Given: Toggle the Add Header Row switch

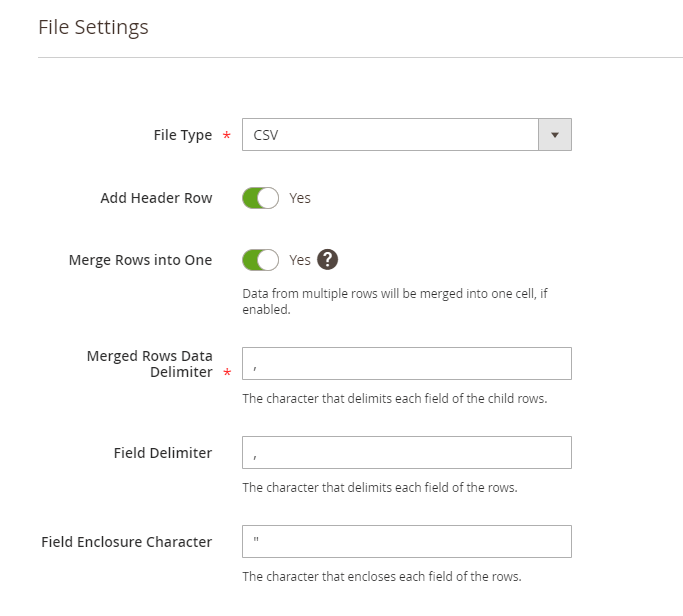Looking at the screenshot, I should coord(260,198).
